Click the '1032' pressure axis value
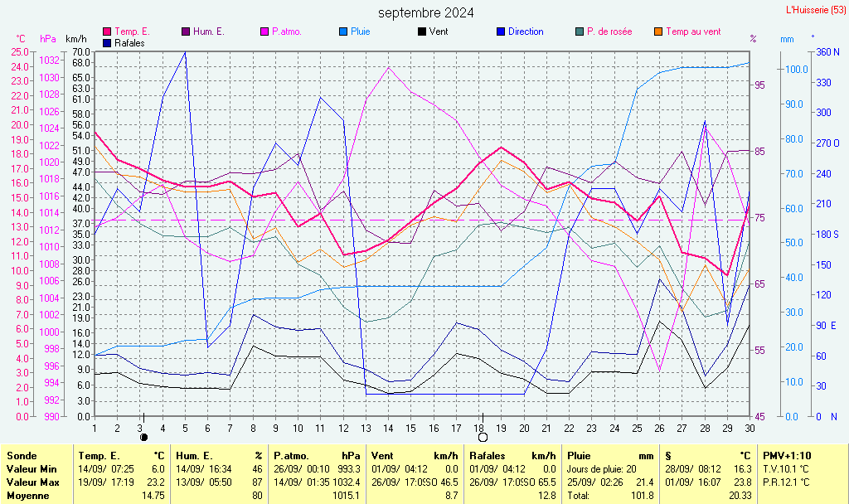 [49, 61]
